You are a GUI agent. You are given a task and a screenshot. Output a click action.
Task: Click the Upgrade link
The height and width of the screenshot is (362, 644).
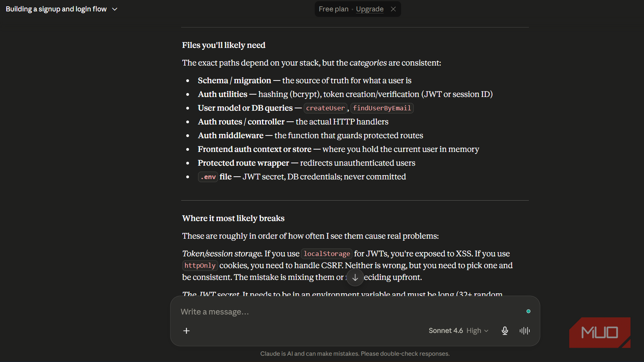point(370,9)
